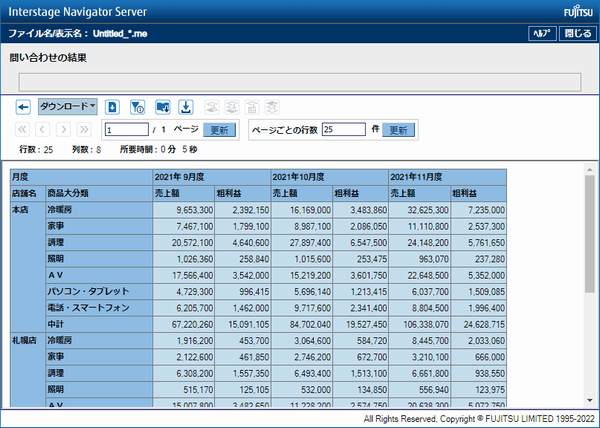Image resolution: width=600 pixels, height=428 pixels.
Task: Open the ダウンロード dropdown
Action: (x=68, y=107)
